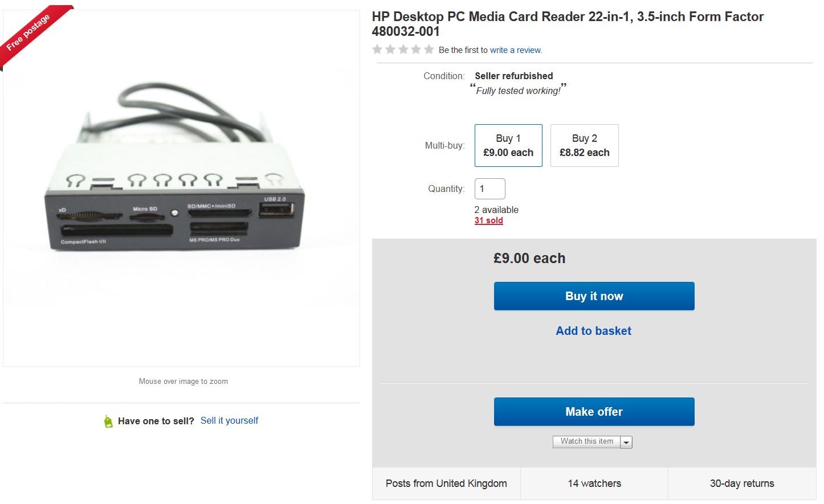Click the first rating star
Viewport: 824px width, 504px height.
pos(377,50)
